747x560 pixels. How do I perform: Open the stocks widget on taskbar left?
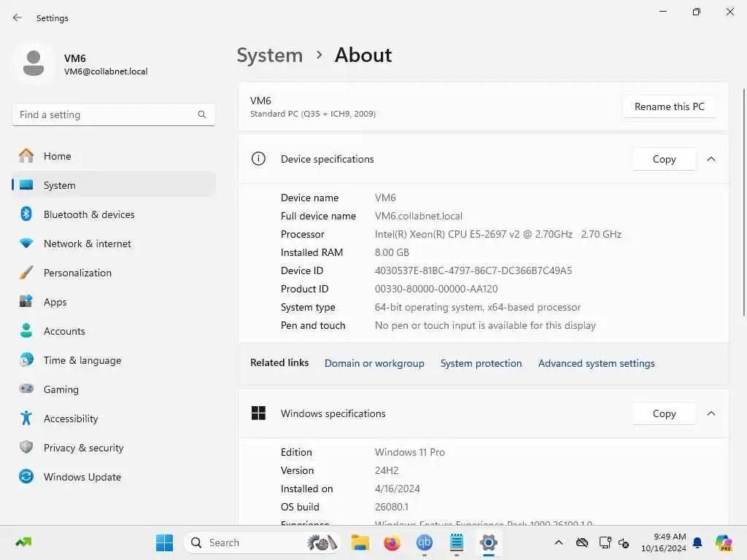(x=23, y=542)
